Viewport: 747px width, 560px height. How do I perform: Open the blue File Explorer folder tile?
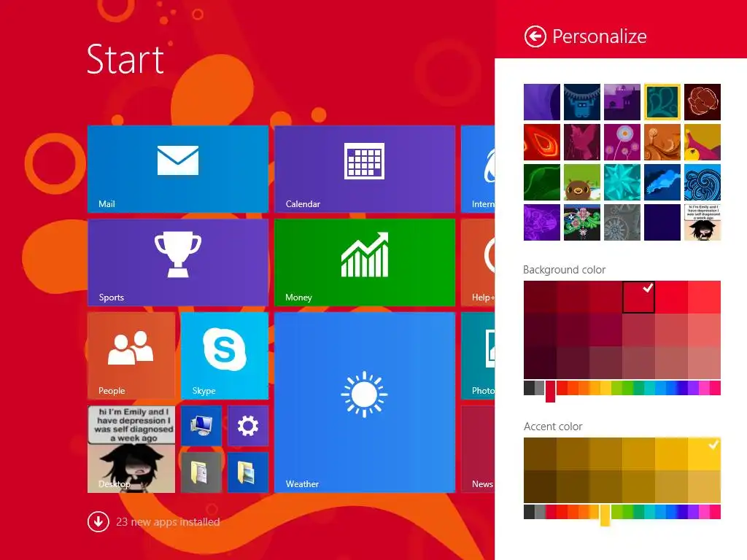tap(248, 472)
